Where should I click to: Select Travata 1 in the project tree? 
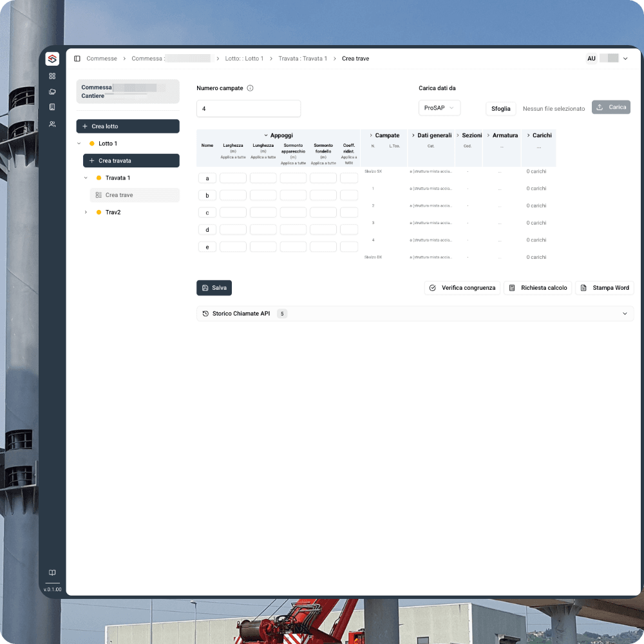coord(117,178)
